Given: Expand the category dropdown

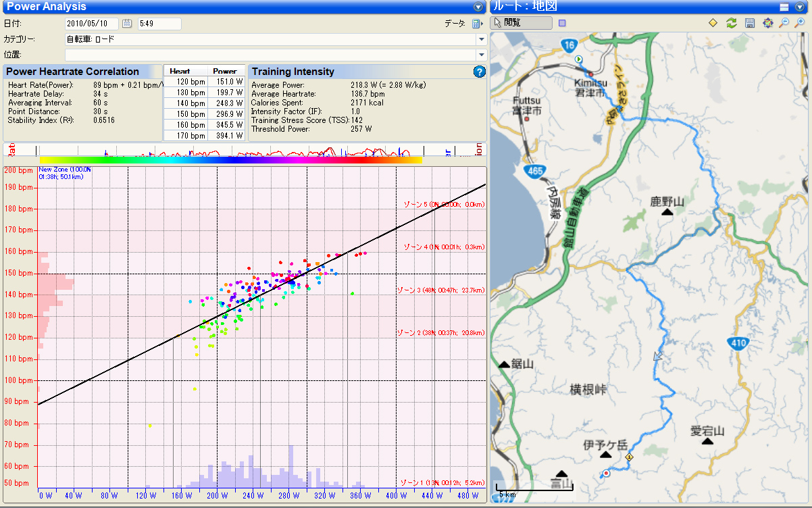Looking at the screenshot, I should [x=481, y=39].
